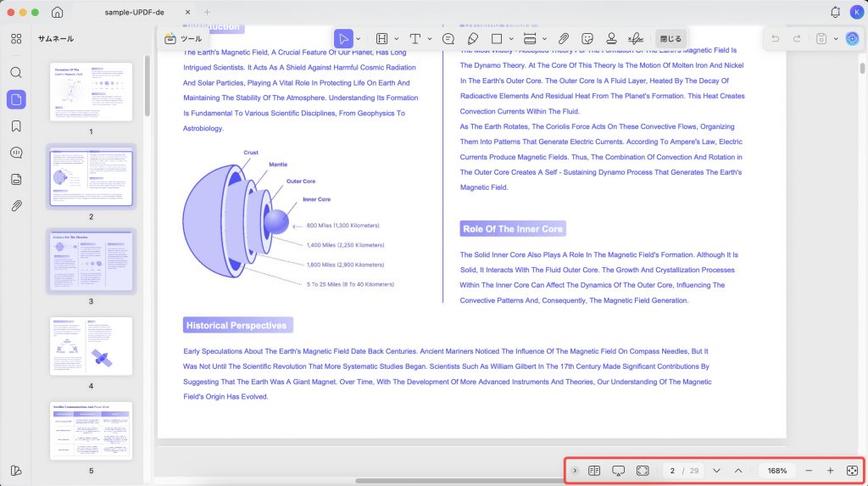Open the search panel in sidebar
This screenshot has width=868, height=486.
16,73
